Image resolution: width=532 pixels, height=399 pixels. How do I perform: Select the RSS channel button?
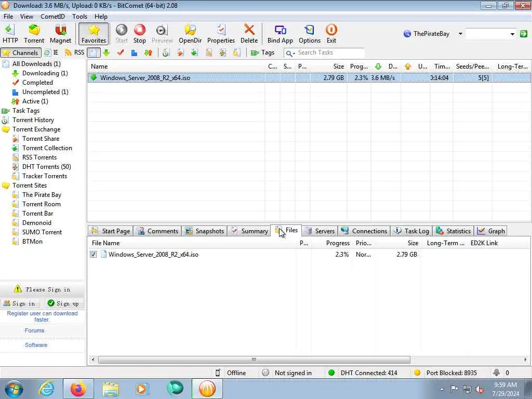[75, 52]
